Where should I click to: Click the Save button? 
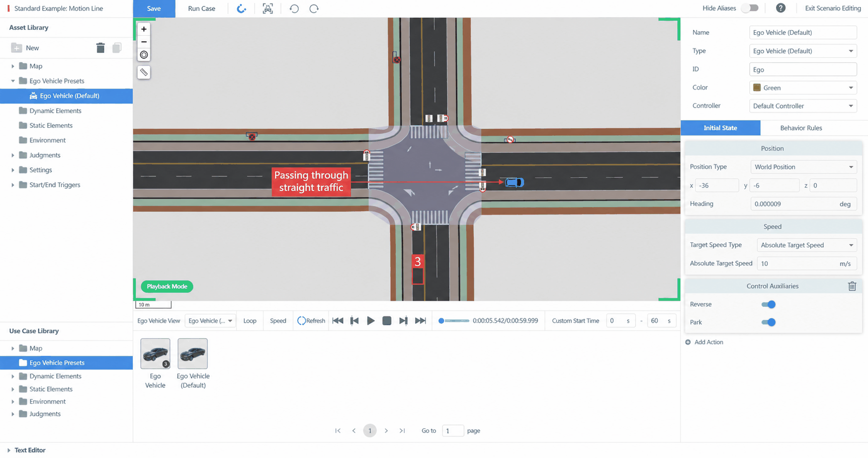point(154,9)
